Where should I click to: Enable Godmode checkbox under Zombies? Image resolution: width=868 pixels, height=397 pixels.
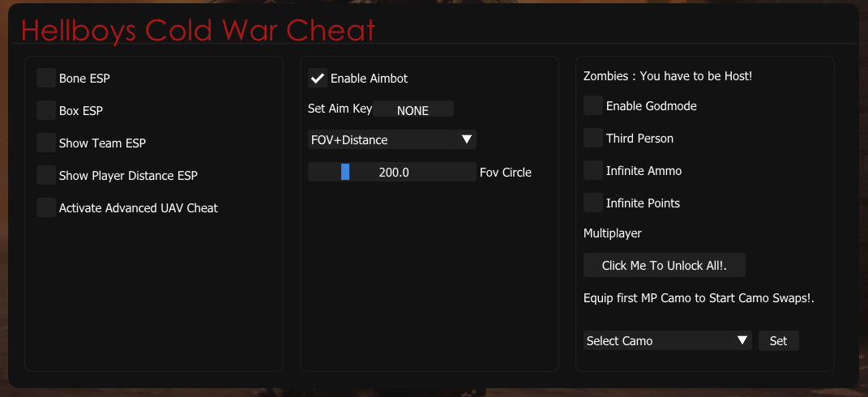coord(593,105)
